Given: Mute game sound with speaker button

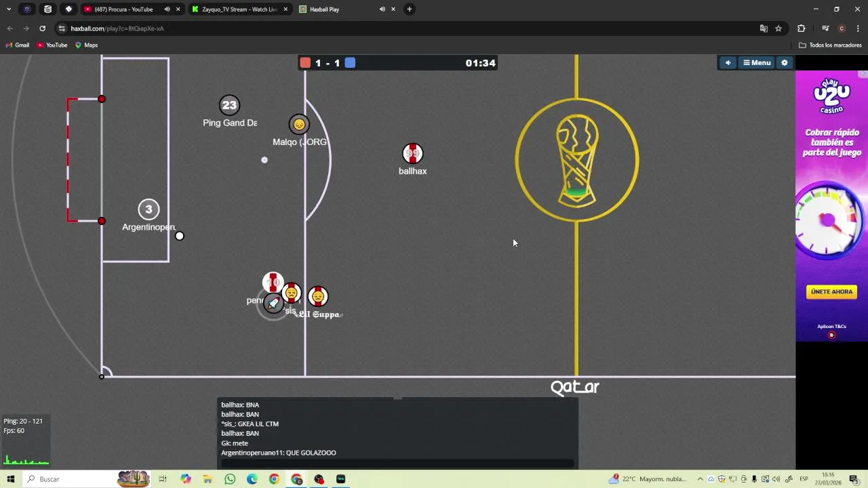Looking at the screenshot, I should pyautogui.click(x=728, y=62).
